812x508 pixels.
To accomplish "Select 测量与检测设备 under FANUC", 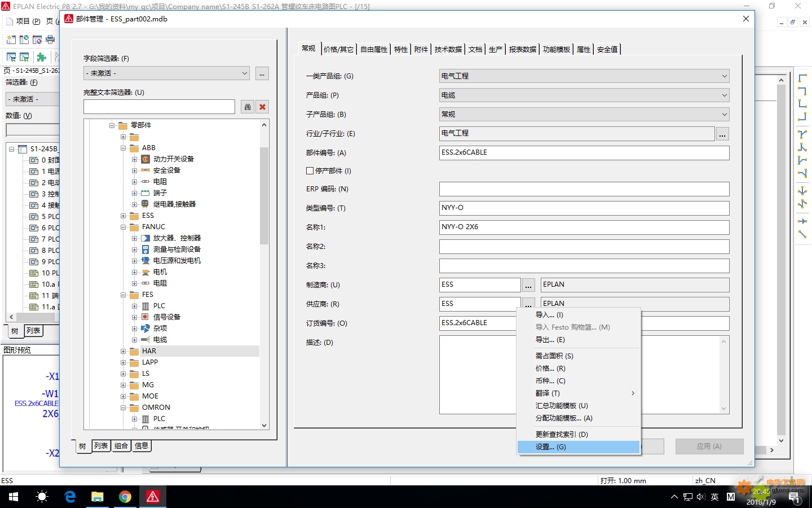I will tap(177, 249).
